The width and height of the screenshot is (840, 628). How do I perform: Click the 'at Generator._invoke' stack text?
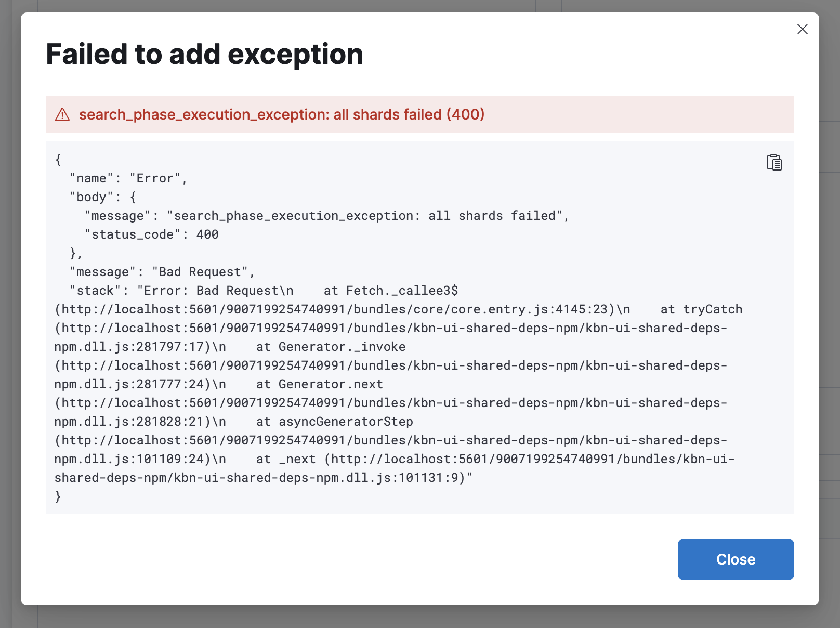coord(331,347)
